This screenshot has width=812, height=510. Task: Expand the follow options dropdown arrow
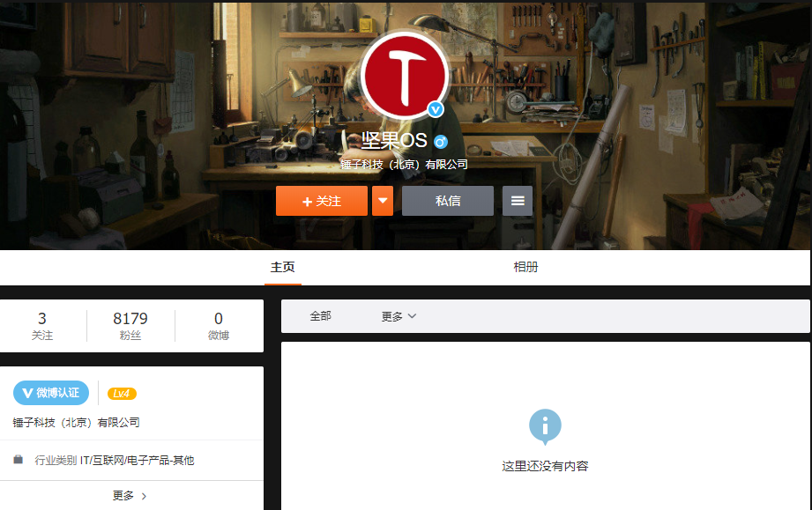coord(383,201)
